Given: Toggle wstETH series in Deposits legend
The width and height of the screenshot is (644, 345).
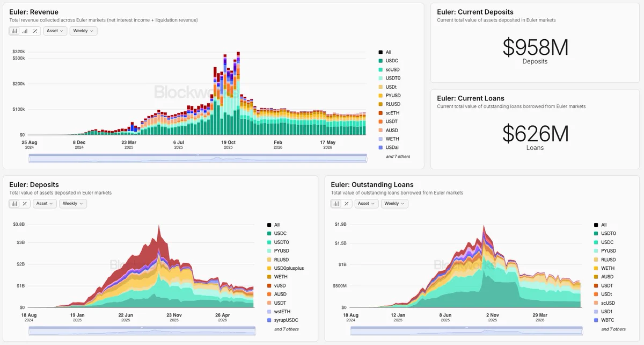Looking at the screenshot, I should [x=278, y=312].
